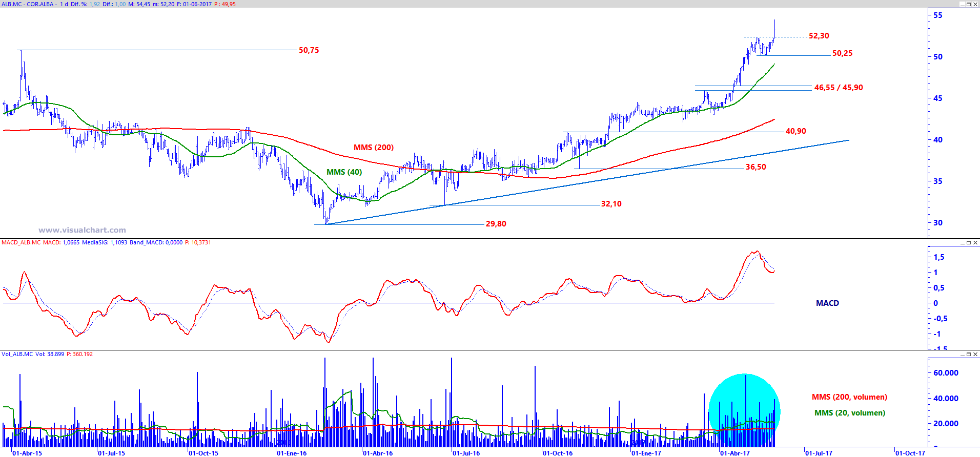Click the ALB.MC - COR.ALBA chart title
980x457 pixels.
pyautogui.click(x=28, y=4)
